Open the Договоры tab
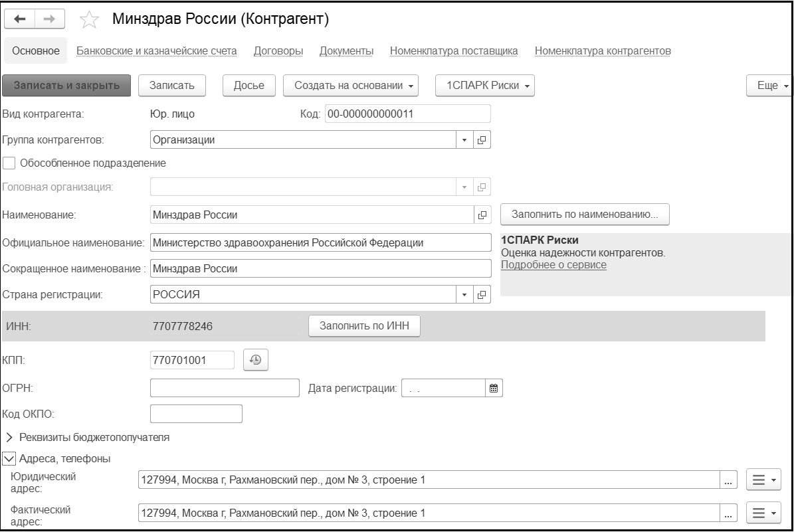Viewport: 794px width, 532px height. (278, 50)
